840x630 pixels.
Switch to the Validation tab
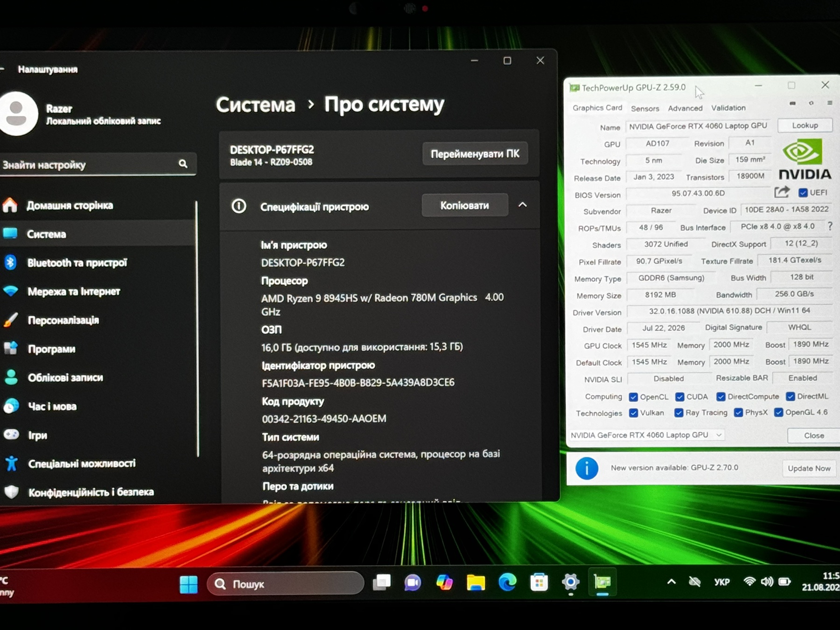[728, 108]
